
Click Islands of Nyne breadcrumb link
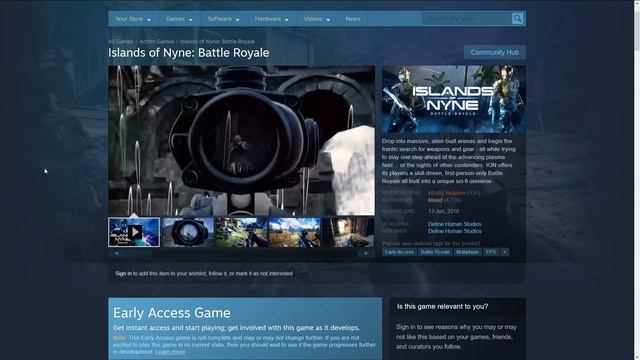tap(218, 42)
